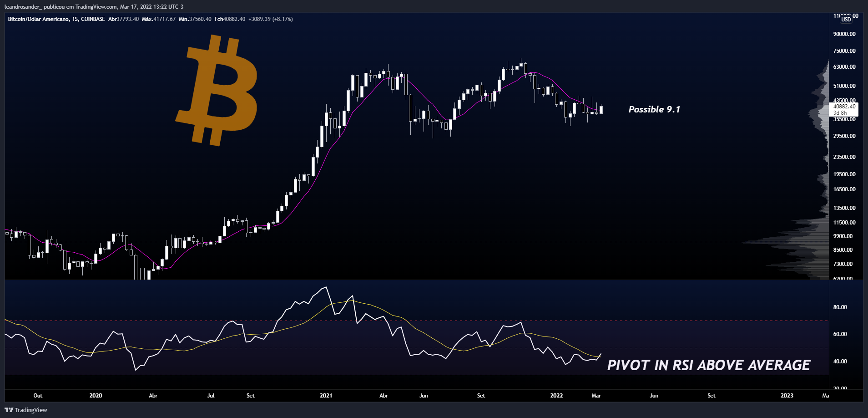Click the orange Bitcoin logo on chart
The width and height of the screenshot is (868, 418).
217,90
